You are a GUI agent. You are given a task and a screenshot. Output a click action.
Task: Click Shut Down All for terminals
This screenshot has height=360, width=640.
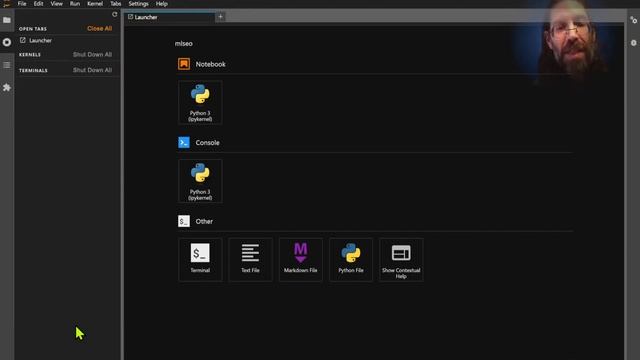coord(92,70)
